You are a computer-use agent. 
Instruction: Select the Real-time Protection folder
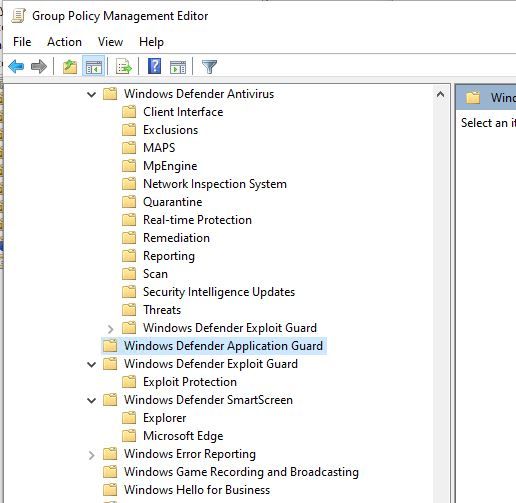[x=197, y=220]
